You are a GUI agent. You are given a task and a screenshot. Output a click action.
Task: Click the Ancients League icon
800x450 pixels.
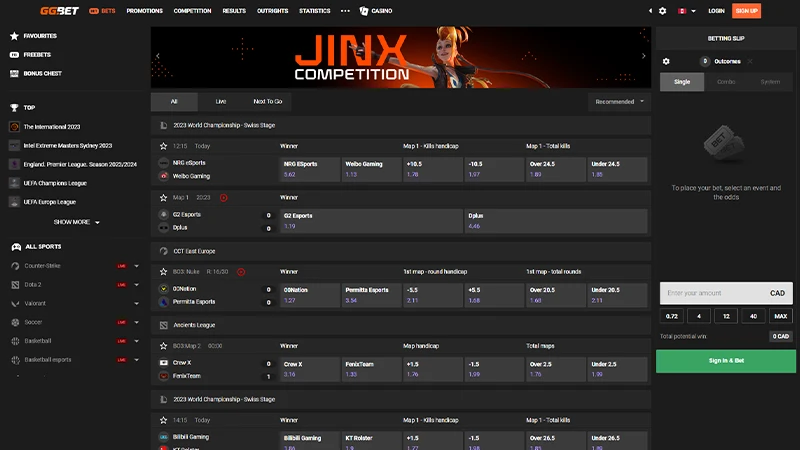click(163, 325)
